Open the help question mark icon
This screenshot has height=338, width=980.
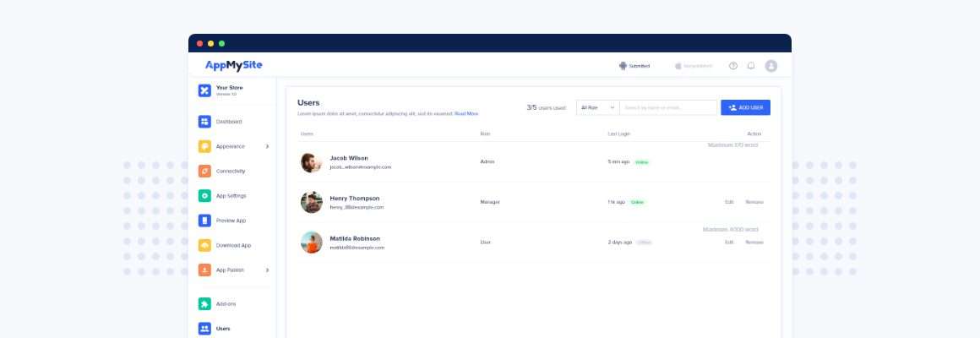click(x=733, y=66)
